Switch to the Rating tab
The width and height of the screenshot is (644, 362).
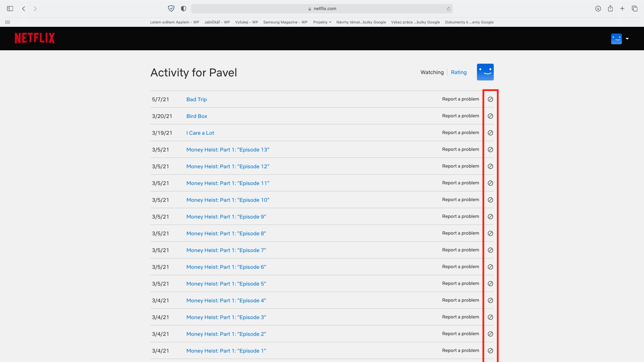coord(459,72)
